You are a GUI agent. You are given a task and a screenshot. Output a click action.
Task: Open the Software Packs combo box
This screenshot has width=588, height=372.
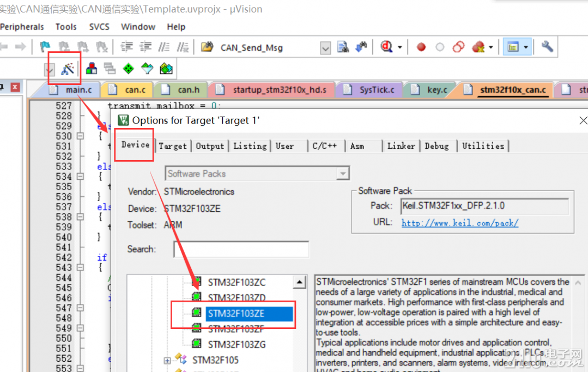pos(257,173)
